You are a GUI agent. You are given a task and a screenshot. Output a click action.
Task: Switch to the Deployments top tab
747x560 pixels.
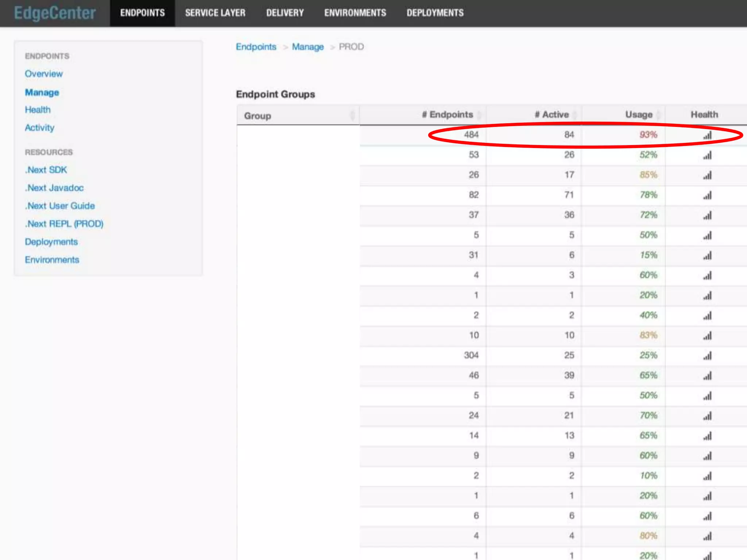click(435, 13)
